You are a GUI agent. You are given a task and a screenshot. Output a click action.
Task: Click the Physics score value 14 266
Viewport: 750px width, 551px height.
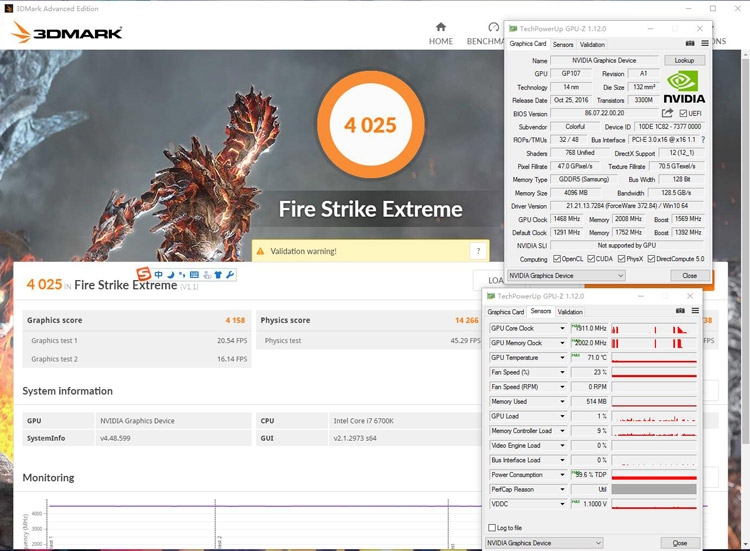[x=467, y=320]
